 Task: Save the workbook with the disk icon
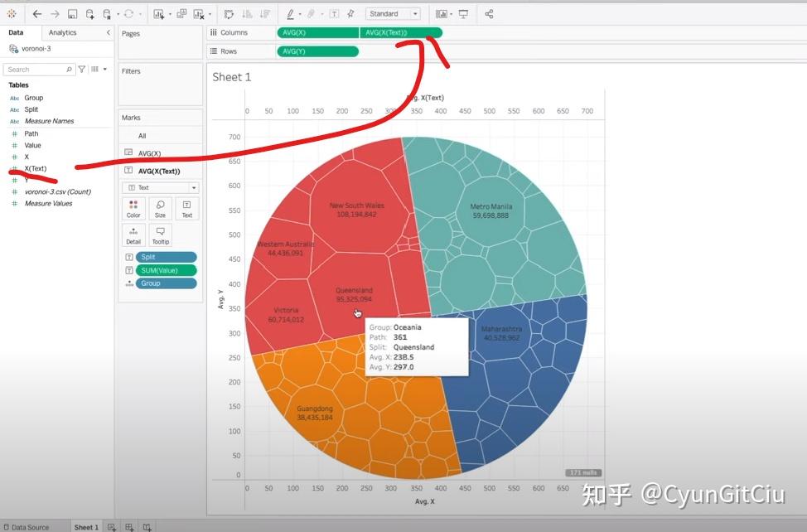(73, 14)
